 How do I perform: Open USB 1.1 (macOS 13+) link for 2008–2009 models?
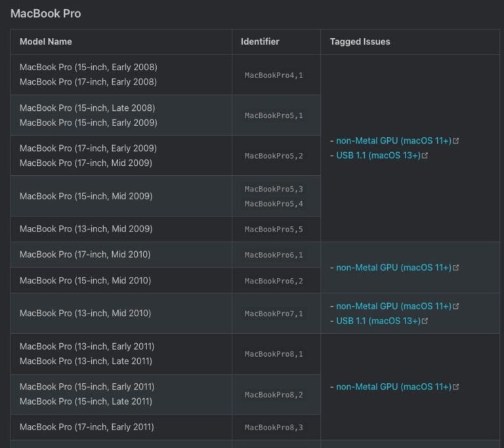[378, 156]
